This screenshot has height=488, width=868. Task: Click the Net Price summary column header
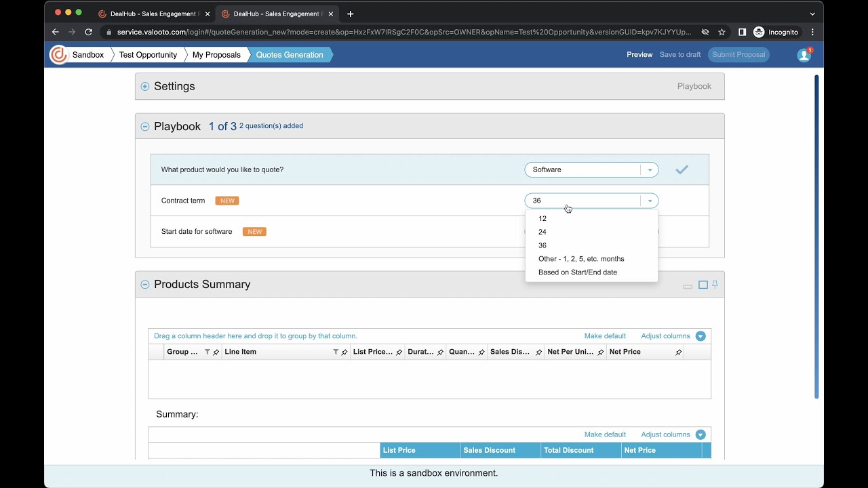662,451
